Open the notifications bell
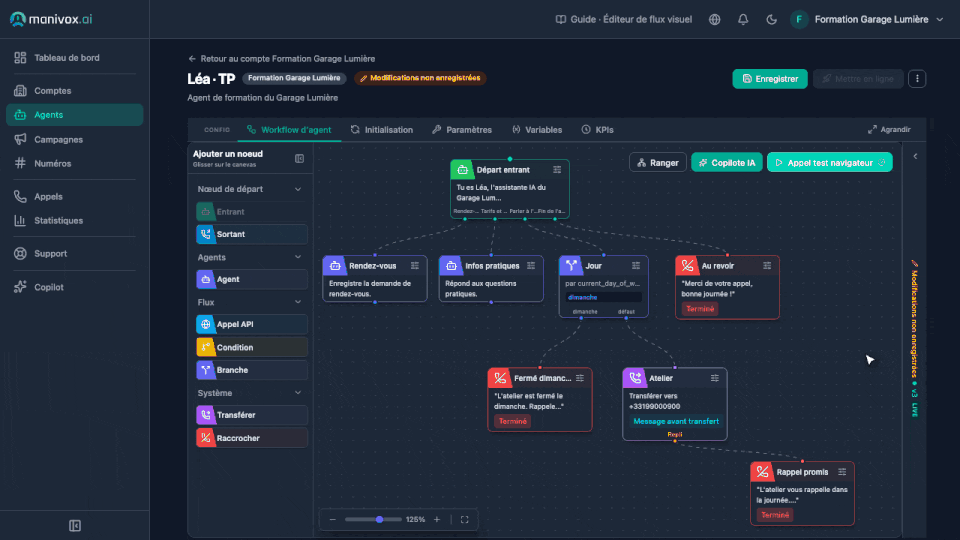This screenshot has height=540, width=960. [743, 20]
